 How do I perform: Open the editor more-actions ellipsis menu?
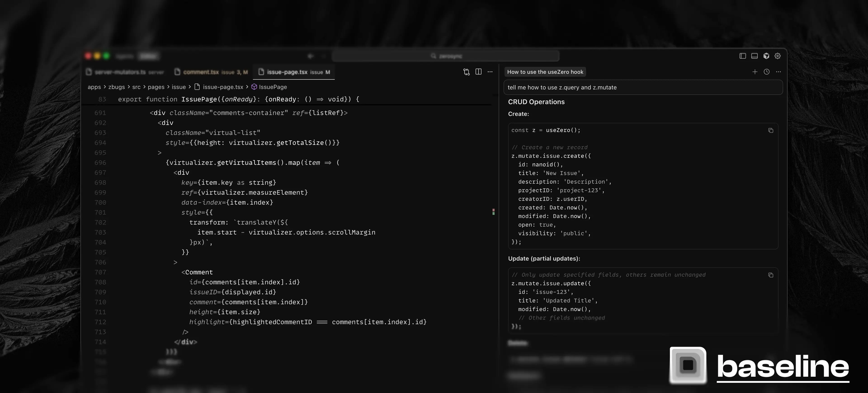click(x=490, y=72)
